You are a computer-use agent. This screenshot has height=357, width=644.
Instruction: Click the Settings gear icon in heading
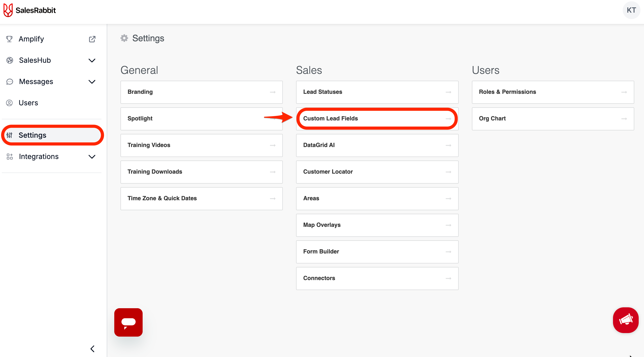(x=124, y=38)
